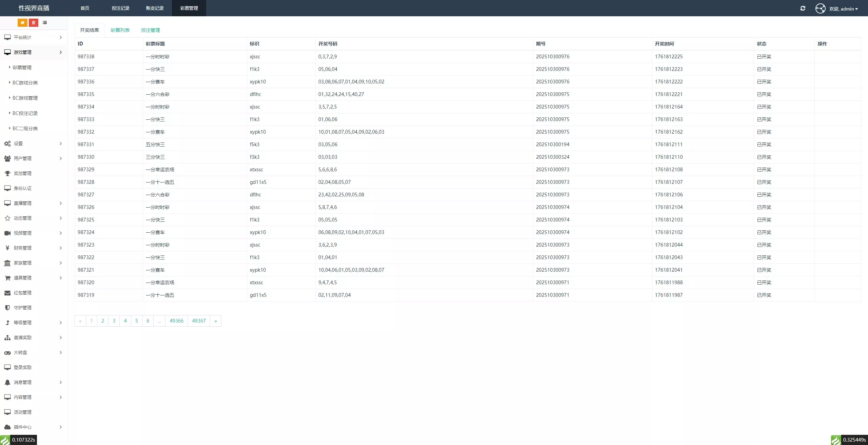Click the orange home icon button

click(x=22, y=23)
